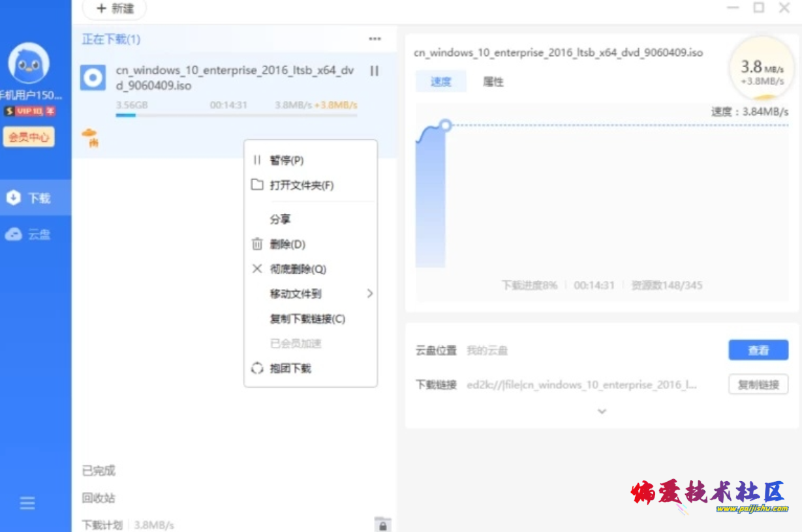Open 云盘 cloud drive in the sidebar
This screenshot has width=802, height=532.
click(35, 235)
